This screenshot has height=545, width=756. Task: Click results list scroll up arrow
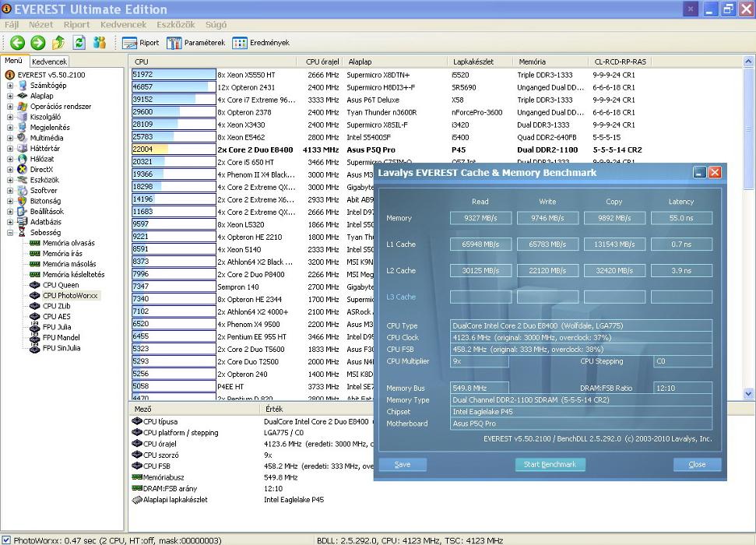coord(748,62)
